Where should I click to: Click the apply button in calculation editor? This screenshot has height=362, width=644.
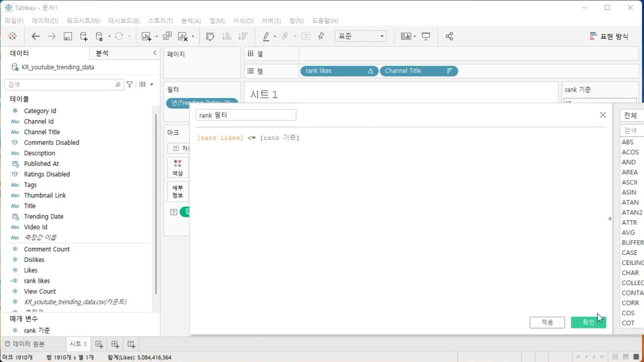coord(547,322)
